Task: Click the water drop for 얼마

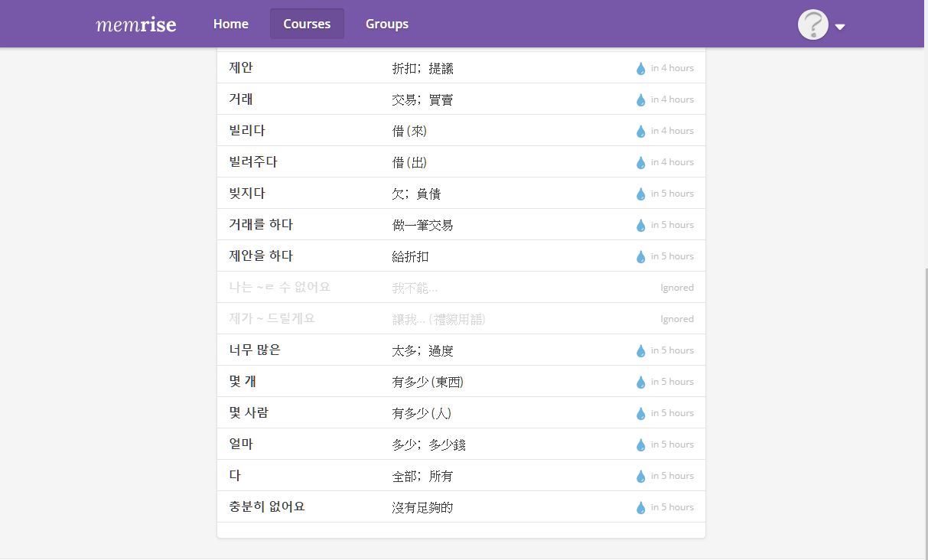Action: coord(641,444)
